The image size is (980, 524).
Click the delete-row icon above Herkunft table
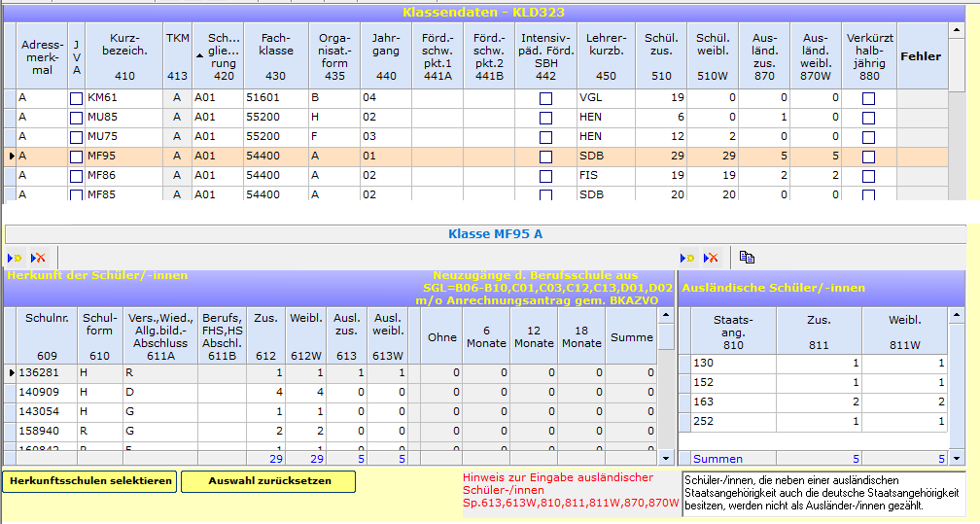coord(38,258)
